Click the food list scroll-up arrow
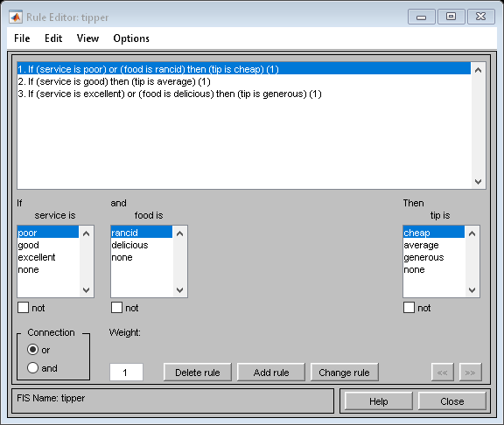 (179, 233)
